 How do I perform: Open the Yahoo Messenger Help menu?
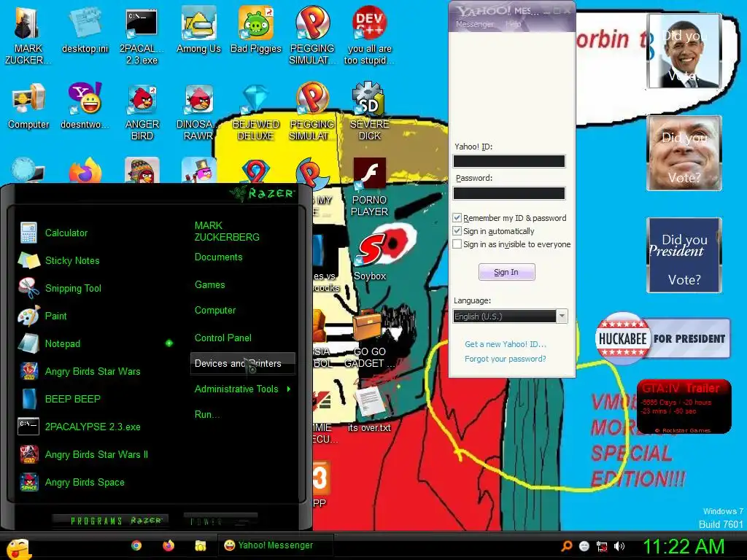coord(513,24)
